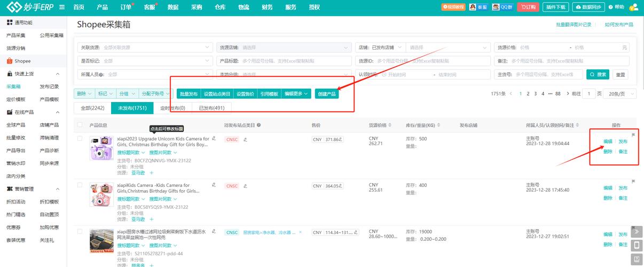Open the 物流 top menu

click(244, 7)
